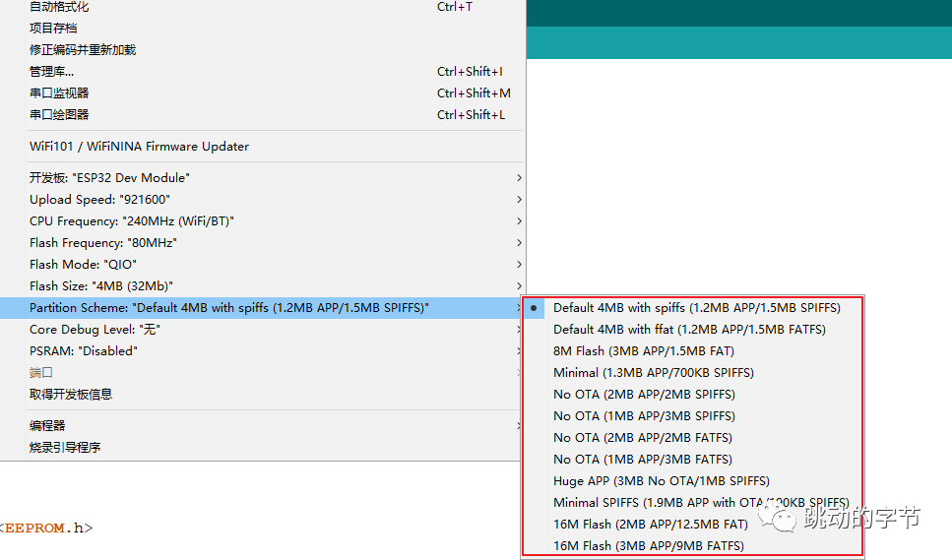Select No OTA (2MB APP/2MB SPIFFS)

click(x=693, y=395)
